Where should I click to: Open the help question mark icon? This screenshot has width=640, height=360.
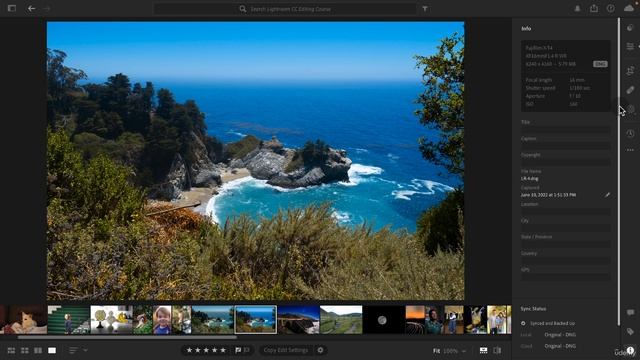point(611,8)
